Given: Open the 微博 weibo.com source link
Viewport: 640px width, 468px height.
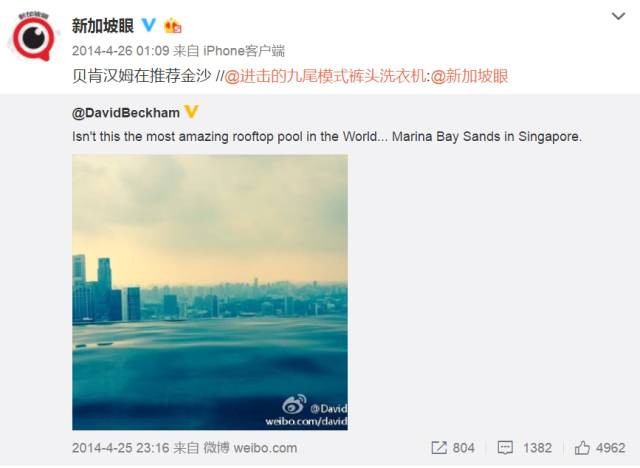Looking at the screenshot, I should click(250, 448).
